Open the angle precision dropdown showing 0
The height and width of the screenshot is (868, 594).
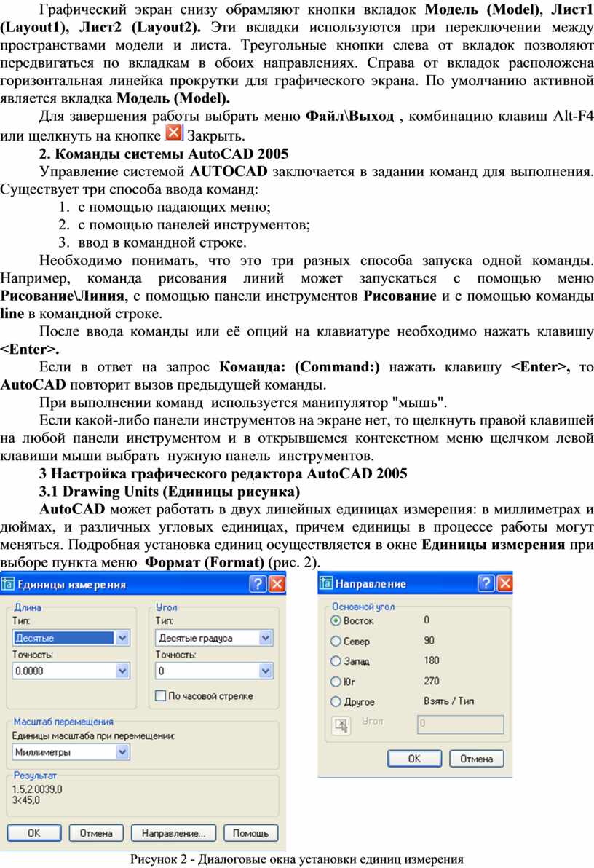214,671
